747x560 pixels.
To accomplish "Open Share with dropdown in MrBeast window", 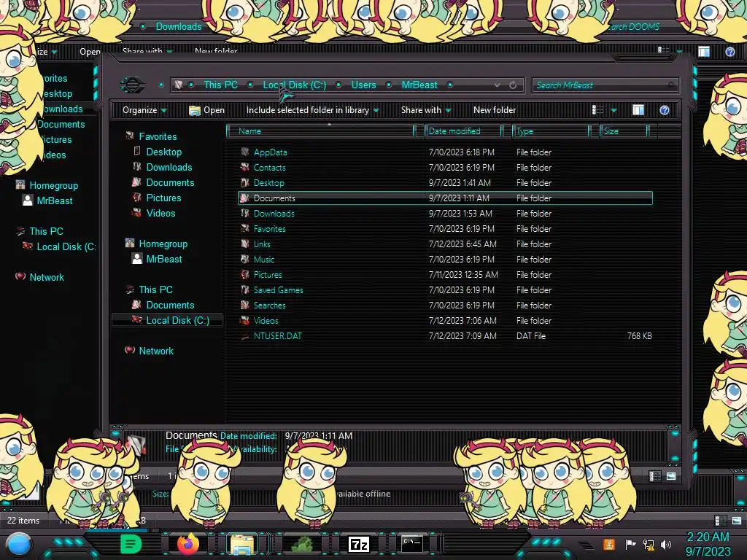I will [x=426, y=111].
